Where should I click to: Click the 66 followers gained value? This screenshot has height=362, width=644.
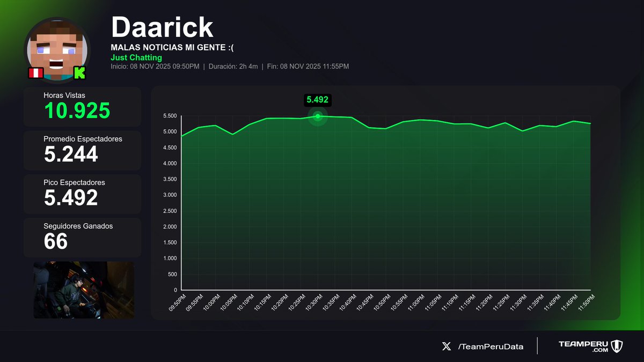(56, 241)
